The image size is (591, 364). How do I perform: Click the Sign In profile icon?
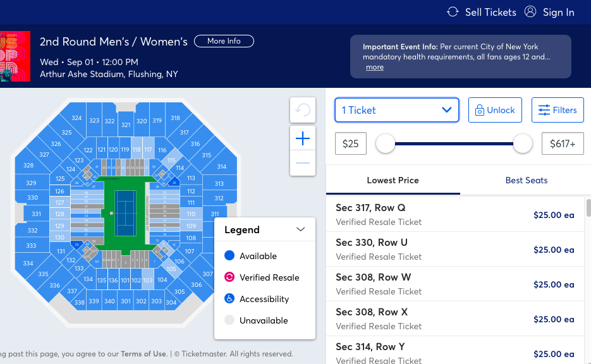[530, 12]
